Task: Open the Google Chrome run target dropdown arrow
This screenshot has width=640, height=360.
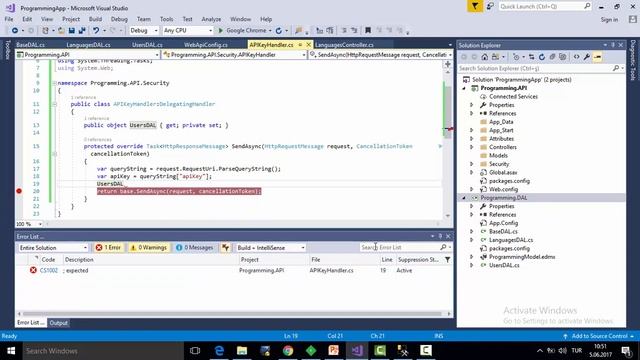Action: point(270,31)
